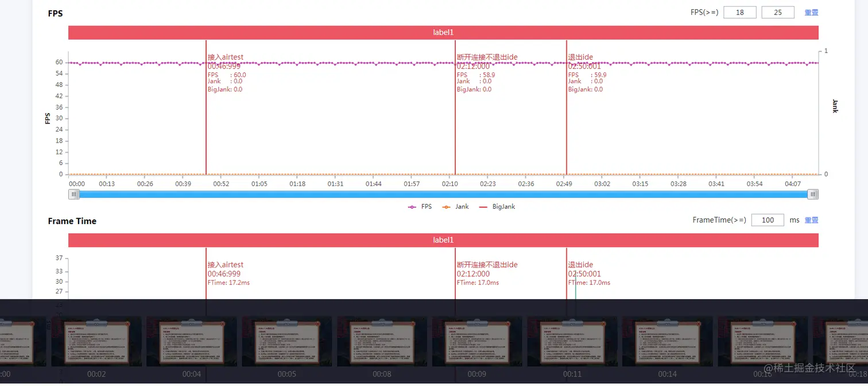Click the FrameTime threshold field showing 100

tap(768, 220)
